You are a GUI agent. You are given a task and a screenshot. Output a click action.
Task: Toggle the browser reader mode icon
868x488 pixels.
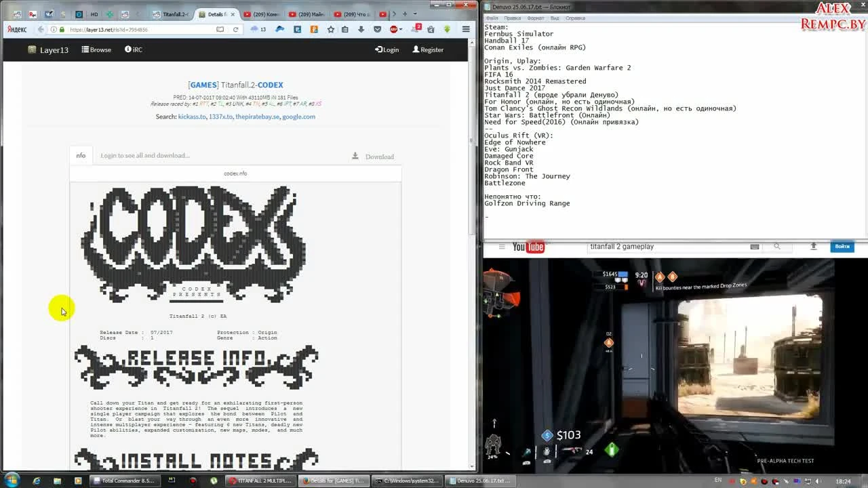point(220,29)
